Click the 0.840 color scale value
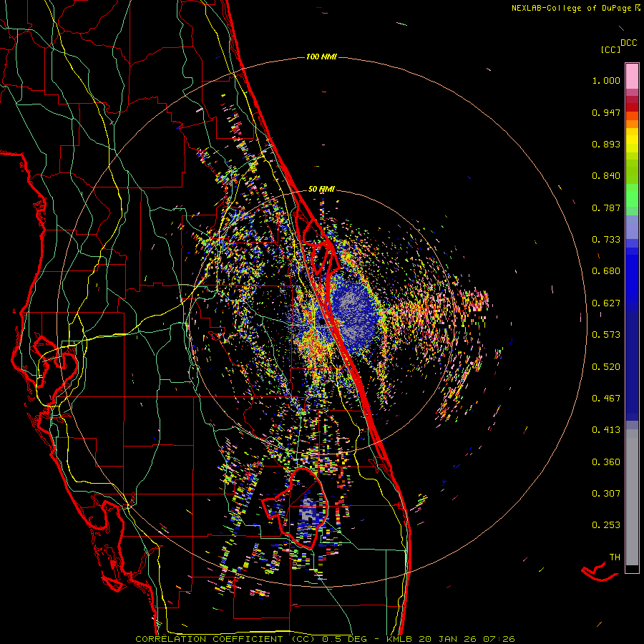Screen dimensions: 644x644 click(x=606, y=176)
